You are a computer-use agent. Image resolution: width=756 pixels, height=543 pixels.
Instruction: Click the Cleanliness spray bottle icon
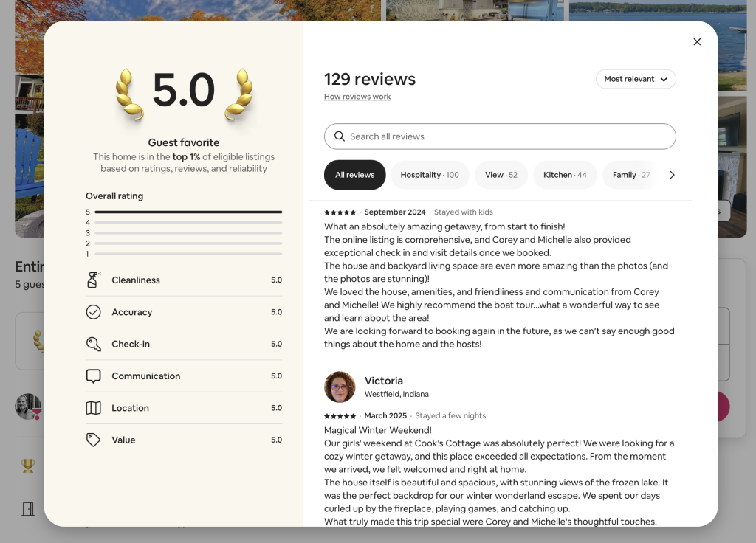(93, 280)
